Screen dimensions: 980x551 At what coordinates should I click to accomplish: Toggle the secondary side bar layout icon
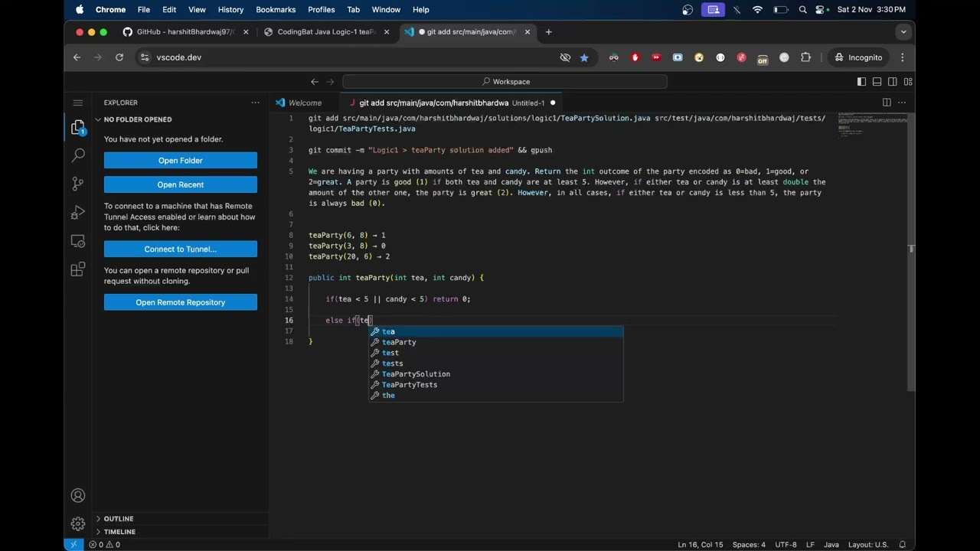pyautogui.click(x=893, y=82)
